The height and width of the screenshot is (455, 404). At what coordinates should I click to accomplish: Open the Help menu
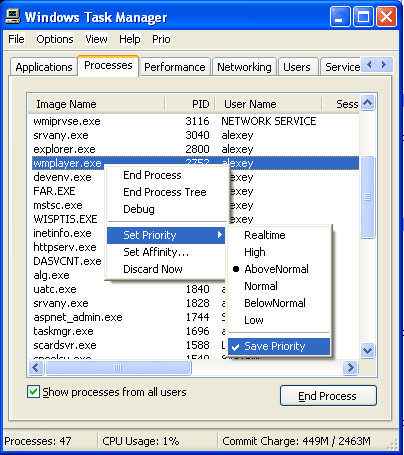(x=129, y=39)
